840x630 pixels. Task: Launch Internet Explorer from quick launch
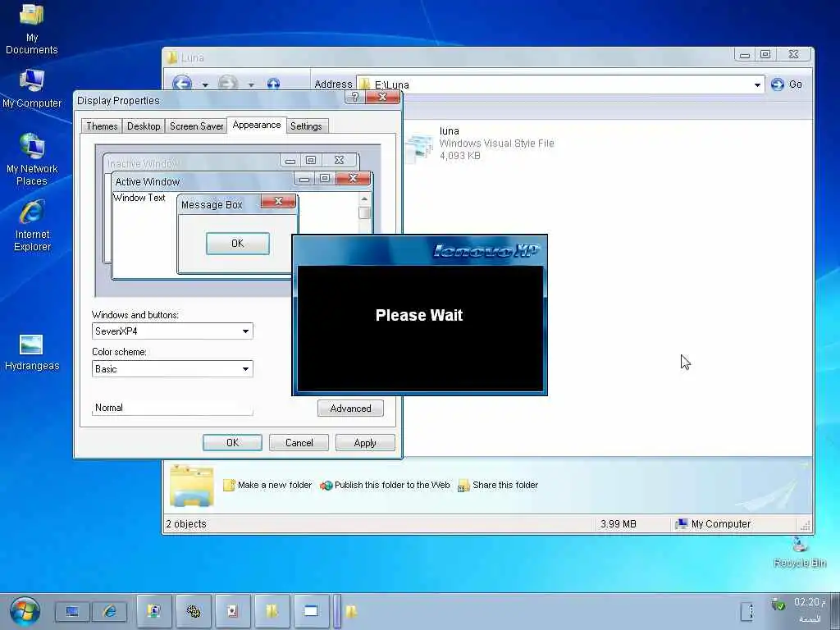tap(110, 611)
